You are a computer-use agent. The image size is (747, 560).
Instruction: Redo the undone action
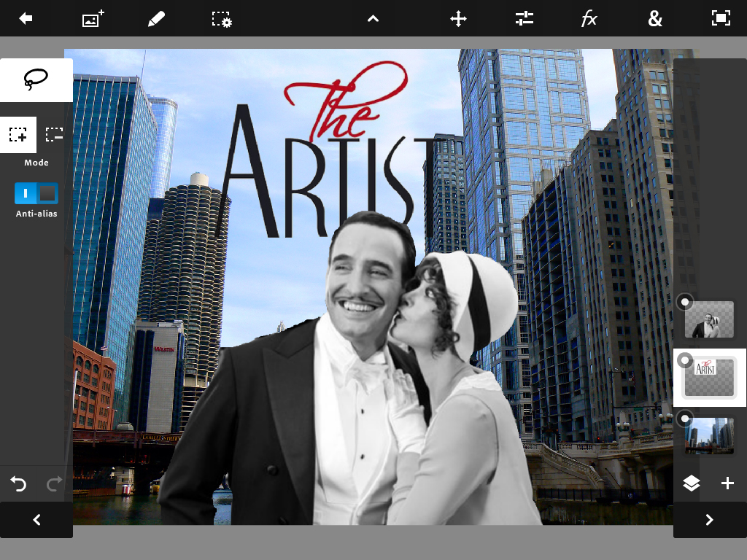click(x=54, y=484)
